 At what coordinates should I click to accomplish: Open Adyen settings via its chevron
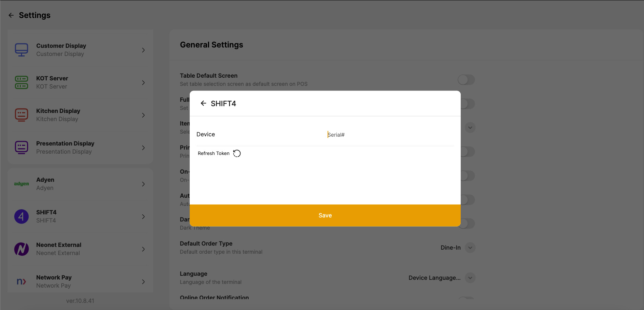(x=143, y=184)
